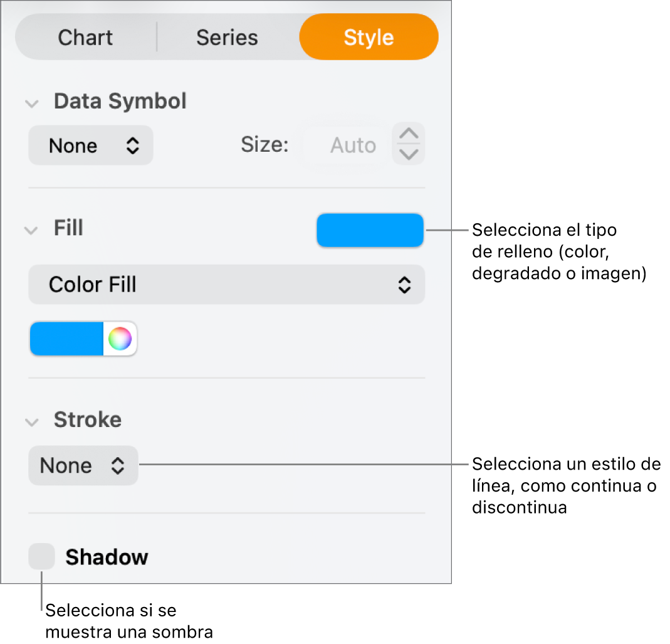
Task: Switch to the Chart tab
Action: 85,37
